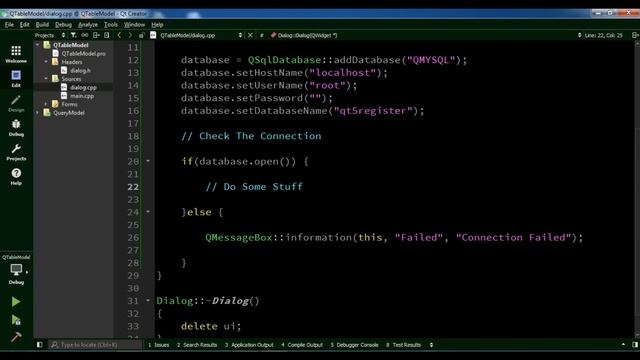Screen dimensions: 640x360
Task: Open the QTableModel kit selector
Action: (16, 270)
